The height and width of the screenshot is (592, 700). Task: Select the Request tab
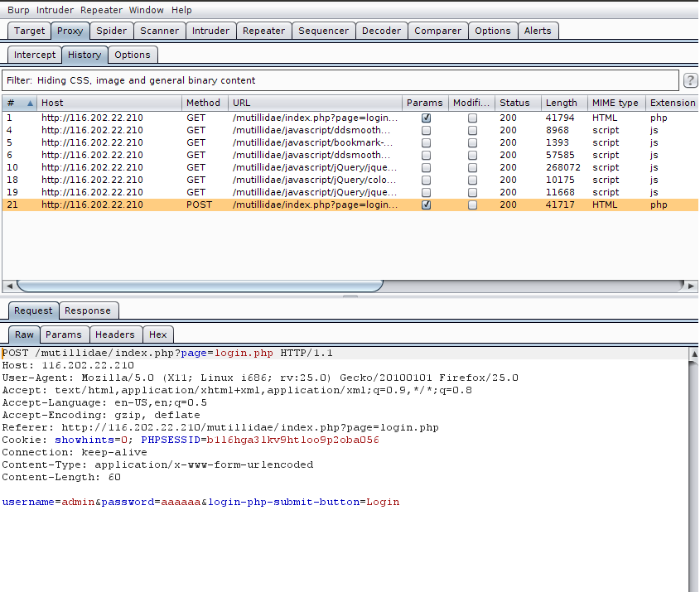tap(33, 311)
